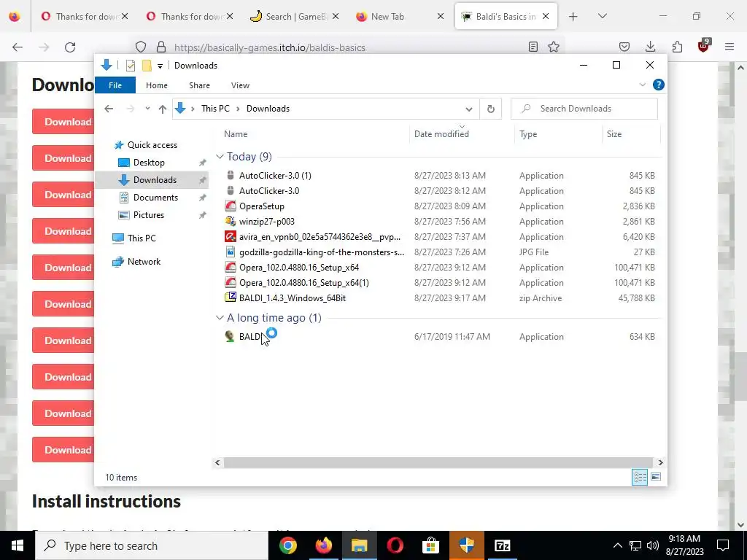Click the bottom red Download button
747x560 pixels.
(63, 449)
